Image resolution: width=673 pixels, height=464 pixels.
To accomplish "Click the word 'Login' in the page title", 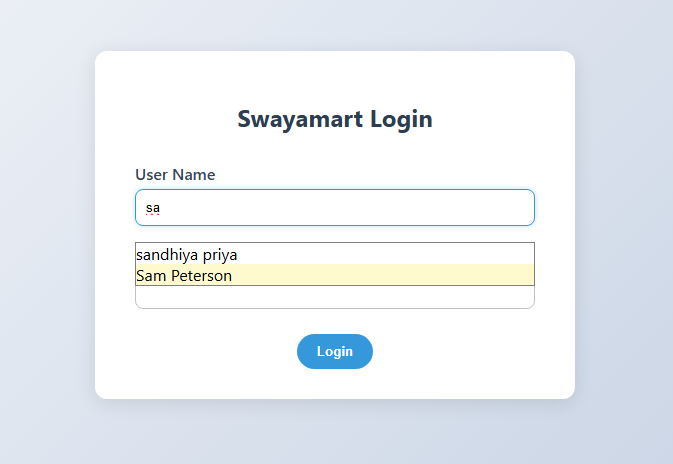I will pos(401,119).
